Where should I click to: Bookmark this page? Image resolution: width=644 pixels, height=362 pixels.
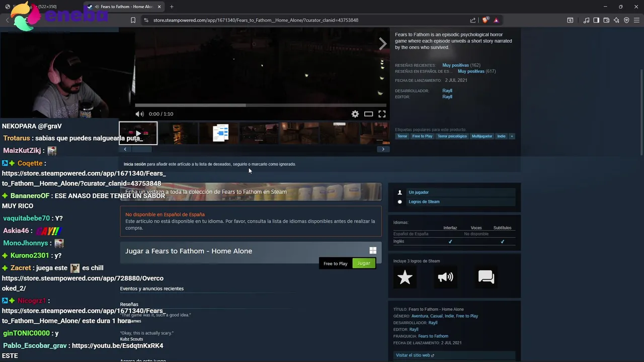[x=133, y=20]
